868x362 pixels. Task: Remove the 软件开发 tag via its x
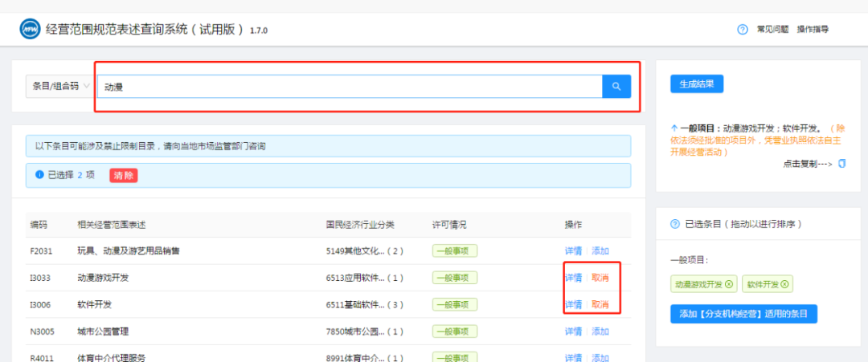pos(784,284)
